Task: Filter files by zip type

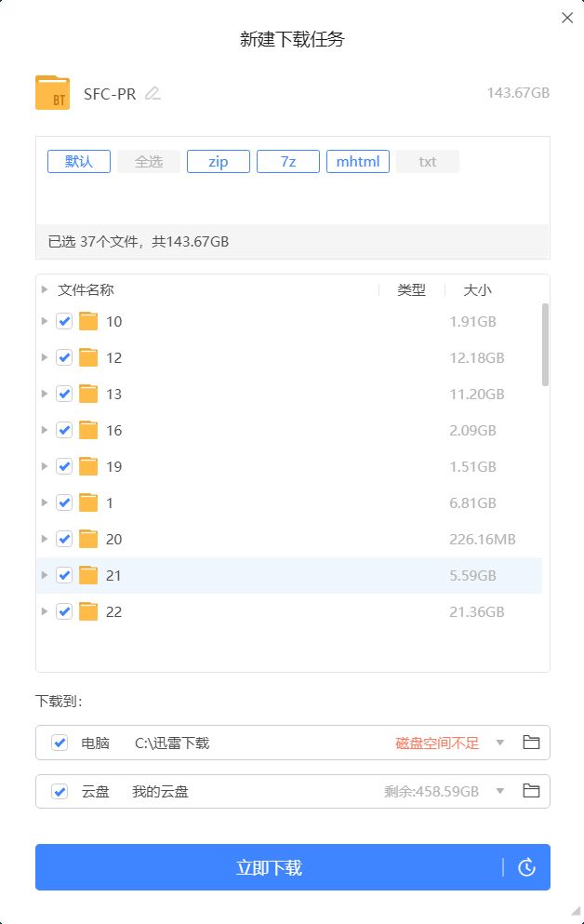Action: 219,162
